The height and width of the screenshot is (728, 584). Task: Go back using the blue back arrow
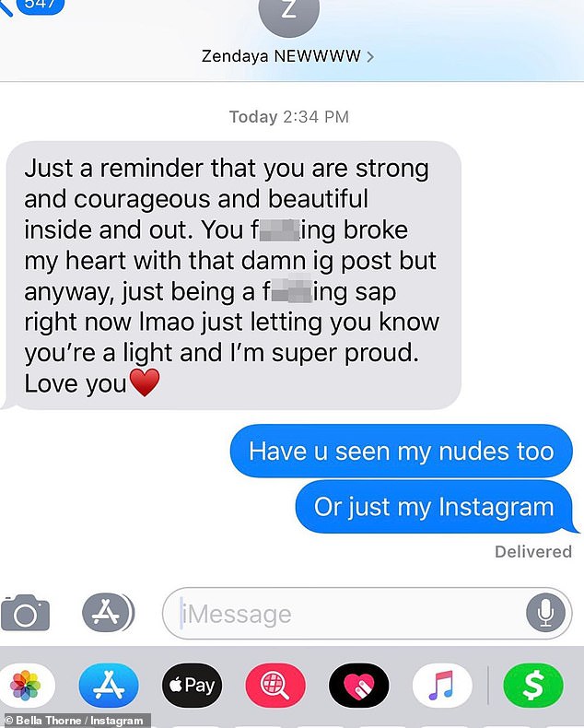pyautogui.click(x=6, y=7)
